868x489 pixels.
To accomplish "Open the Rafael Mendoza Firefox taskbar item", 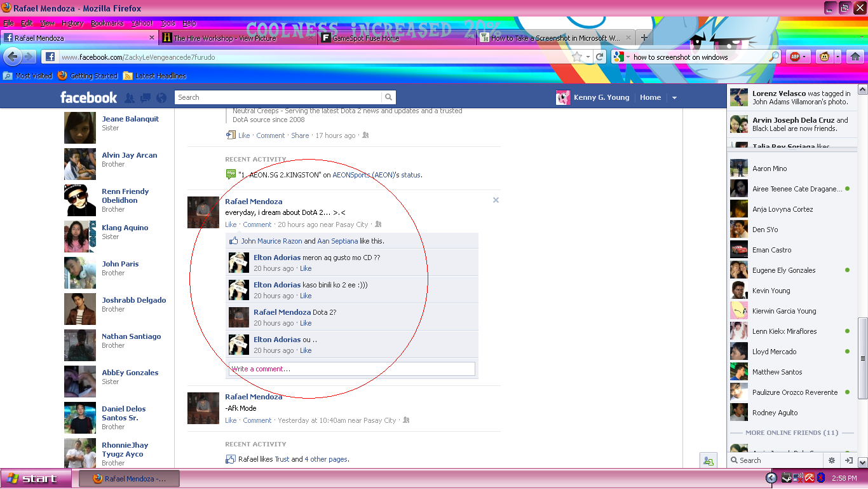I will (129, 479).
